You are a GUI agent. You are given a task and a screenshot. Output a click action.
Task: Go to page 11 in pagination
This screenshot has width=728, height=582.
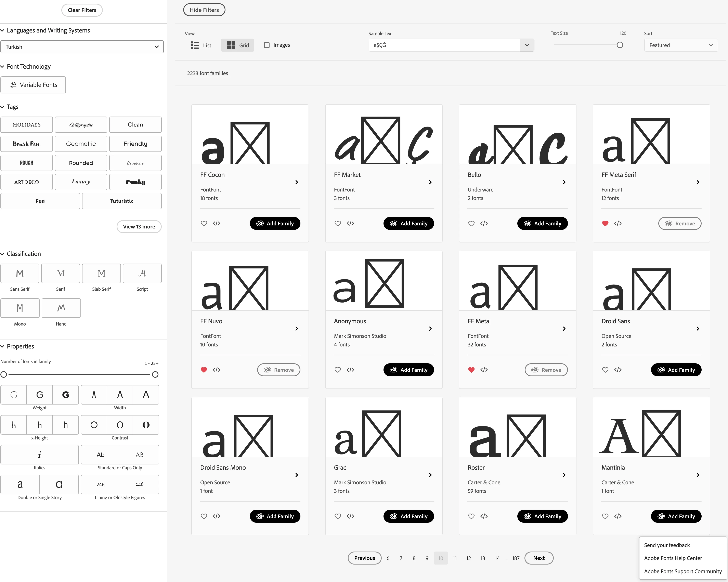(455, 558)
